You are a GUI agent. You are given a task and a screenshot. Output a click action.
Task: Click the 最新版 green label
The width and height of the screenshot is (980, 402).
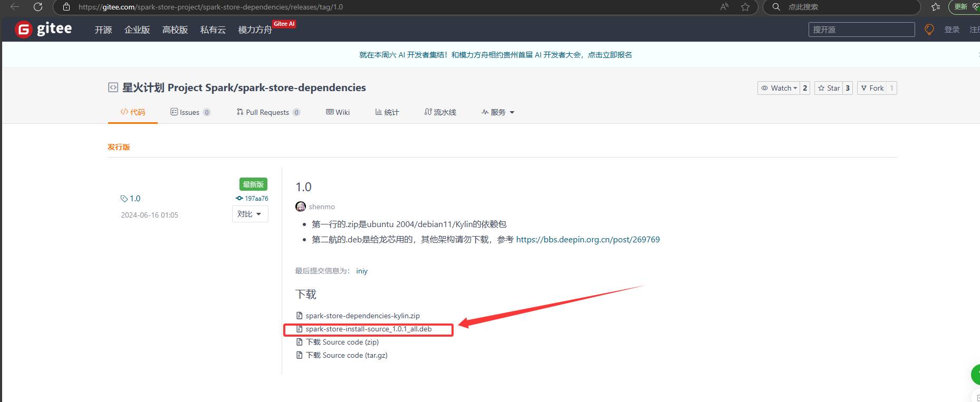point(253,184)
